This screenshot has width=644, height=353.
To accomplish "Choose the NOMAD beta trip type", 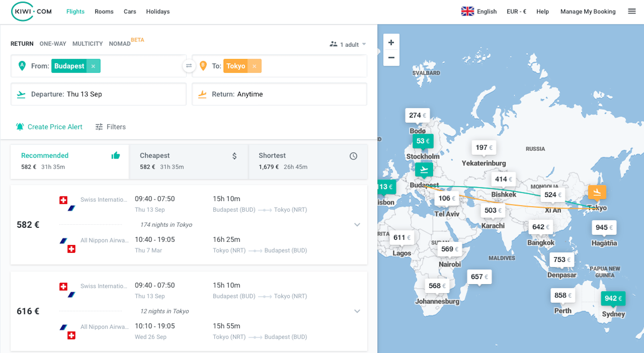I will [x=120, y=44].
